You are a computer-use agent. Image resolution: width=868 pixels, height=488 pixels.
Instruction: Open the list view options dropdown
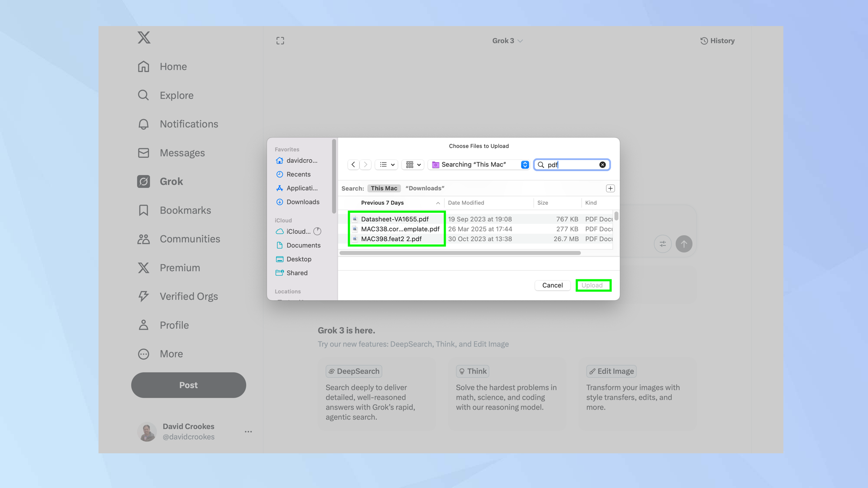click(x=387, y=165)
